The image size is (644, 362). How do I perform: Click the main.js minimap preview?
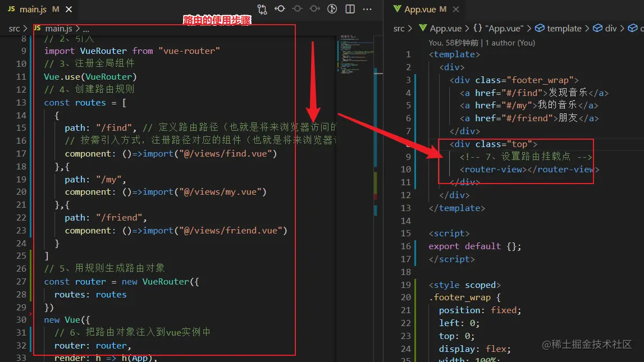355,56
